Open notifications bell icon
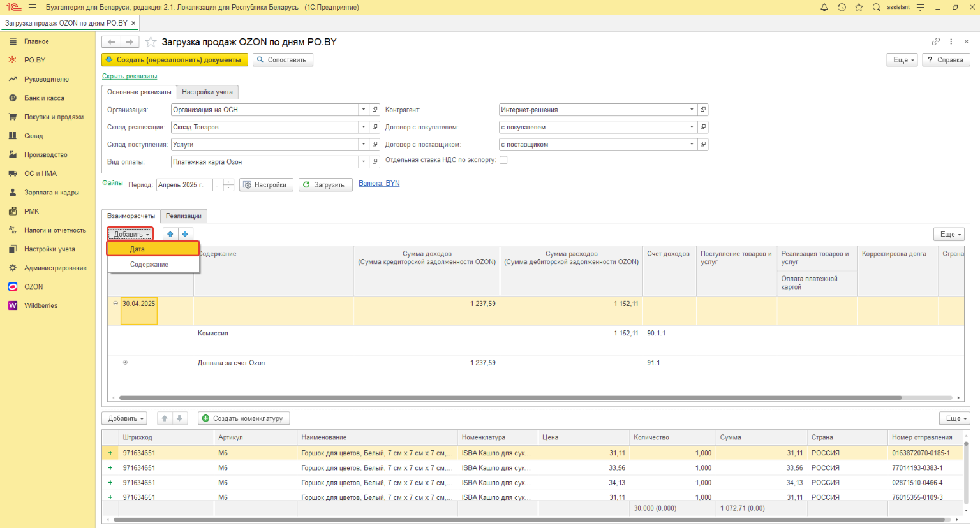Image resolution: width=980 pixels, height=528 pixels. pyautogui.click(x=824, y=7)
